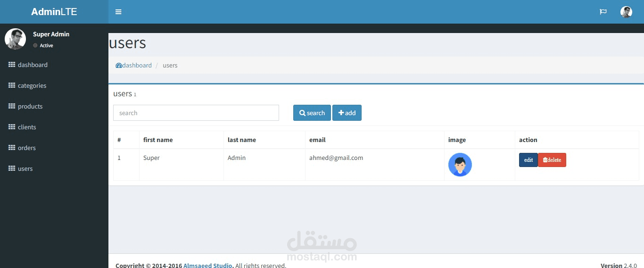The width and height of the screenshot is (644, 268).
Task: Toggle the sidebar with the hamburger icon
Action: point(118,12)
